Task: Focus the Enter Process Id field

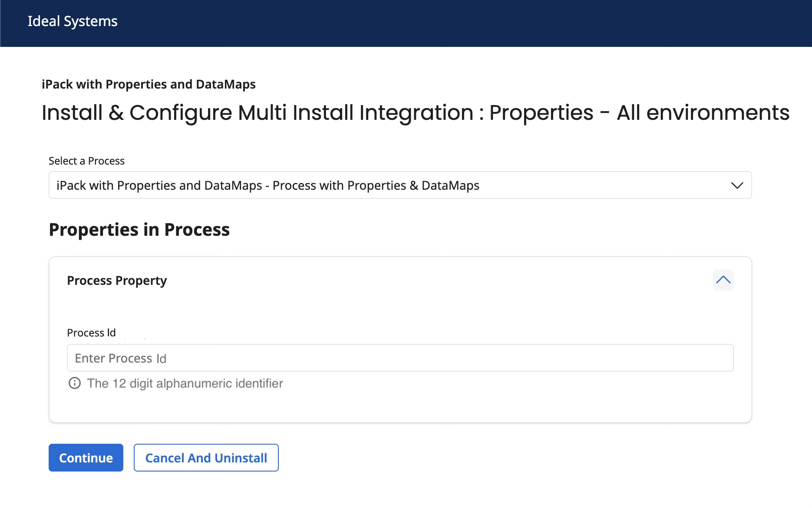Action: coord(399,358)
